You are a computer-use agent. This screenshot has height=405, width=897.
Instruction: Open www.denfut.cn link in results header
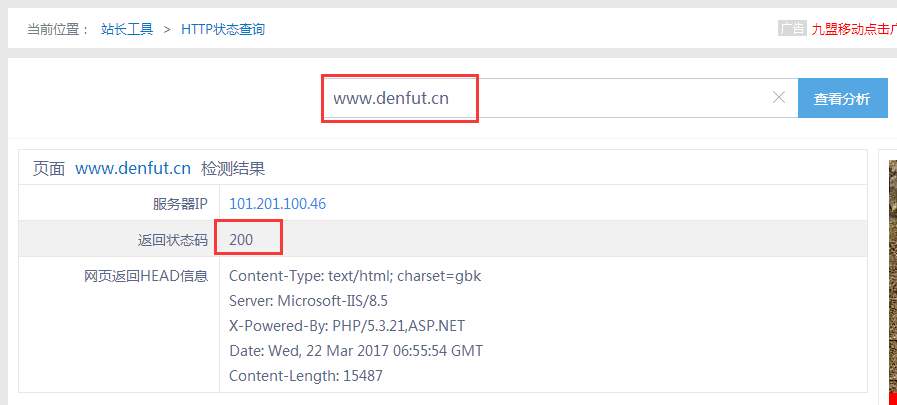[133, 169]
